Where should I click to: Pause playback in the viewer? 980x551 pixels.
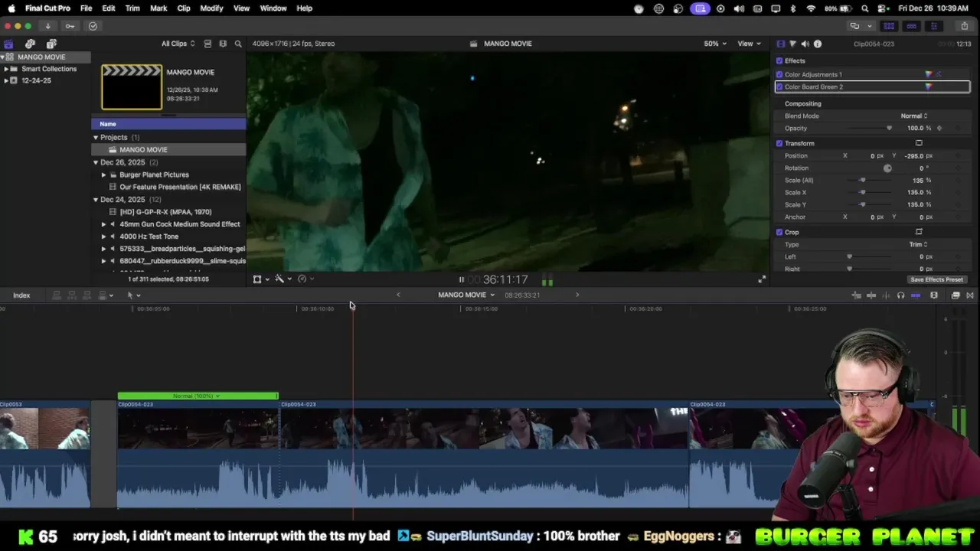coord(461,280)
